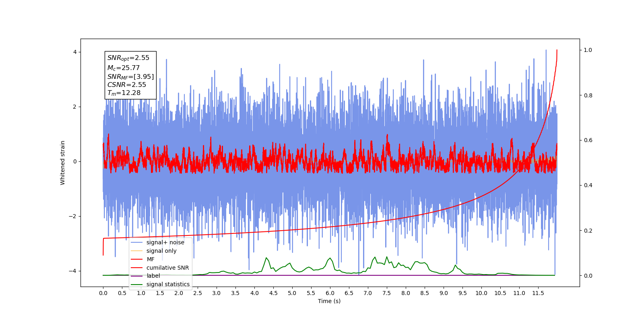Click the T_m=12.28 annotation line

(124, 93)
